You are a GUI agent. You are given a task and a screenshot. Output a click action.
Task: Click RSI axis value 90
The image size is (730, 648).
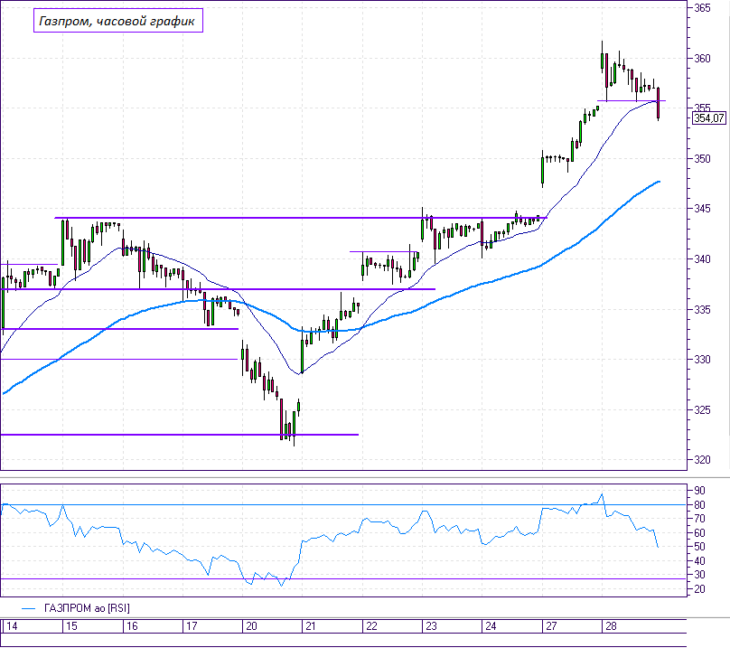699,490
